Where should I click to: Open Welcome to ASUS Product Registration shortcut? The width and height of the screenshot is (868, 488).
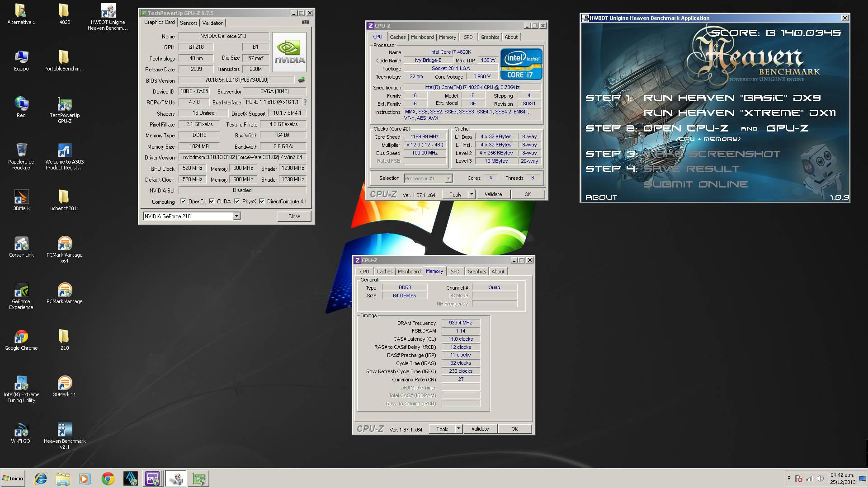click(x=64, y=156)
